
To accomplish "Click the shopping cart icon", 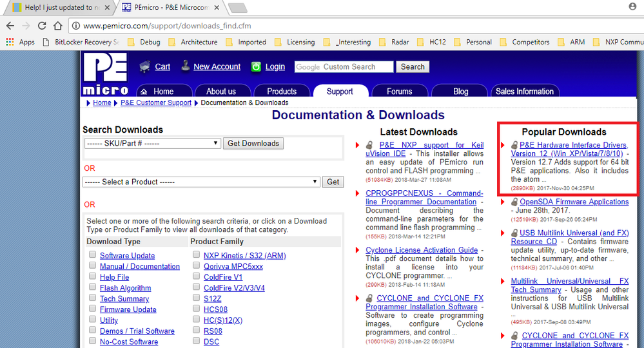I will click(x=144, y=66).
